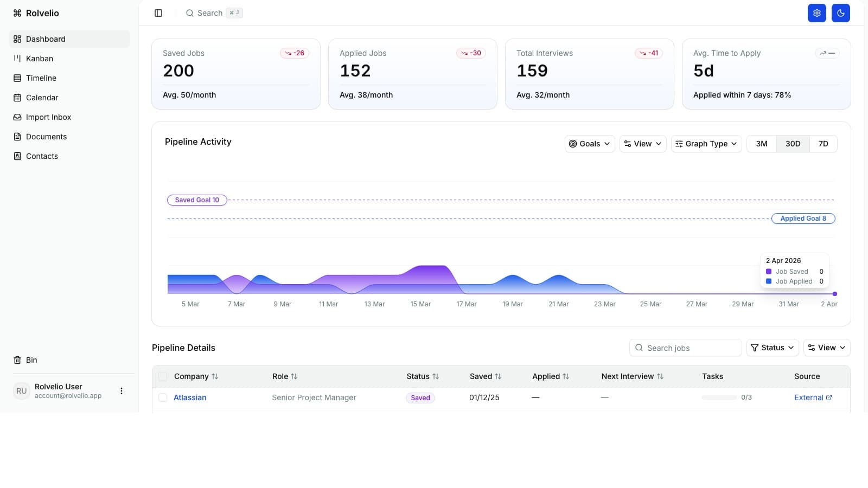Image resolution: width=868 pixels, height=488 pixels.
Task: Sort by Next Interview column arrows
Action: [660, 376]
